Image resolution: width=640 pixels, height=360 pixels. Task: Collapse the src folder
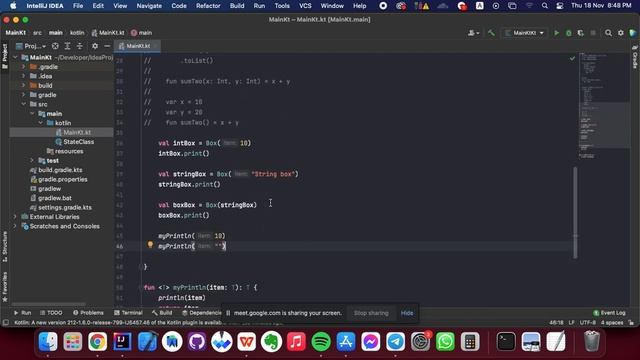click(23, 104)
